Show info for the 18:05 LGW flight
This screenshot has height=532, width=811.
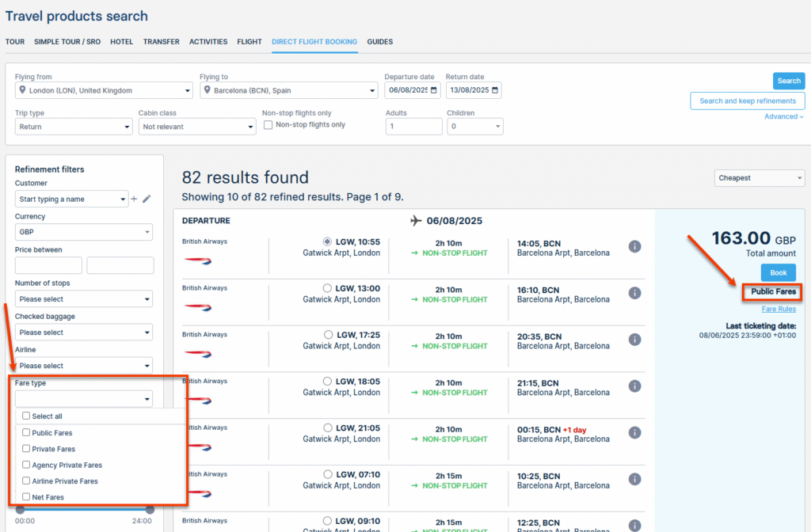tap(634, 386)
